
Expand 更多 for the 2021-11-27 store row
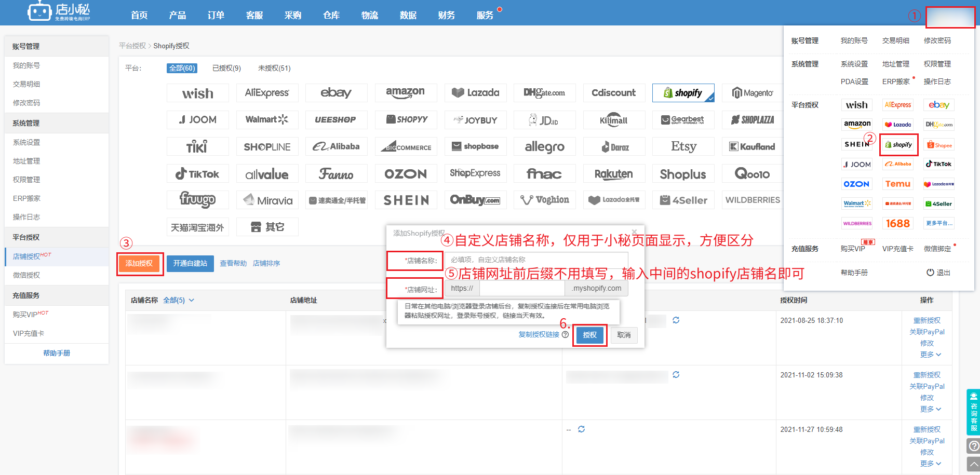pos(930,464)
